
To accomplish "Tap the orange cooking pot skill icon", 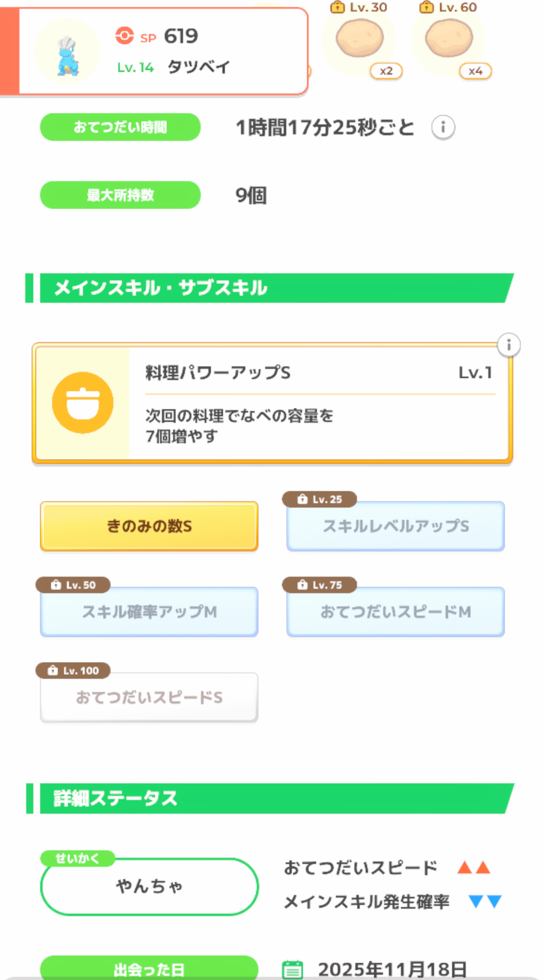I will click(x=83, y=403).
